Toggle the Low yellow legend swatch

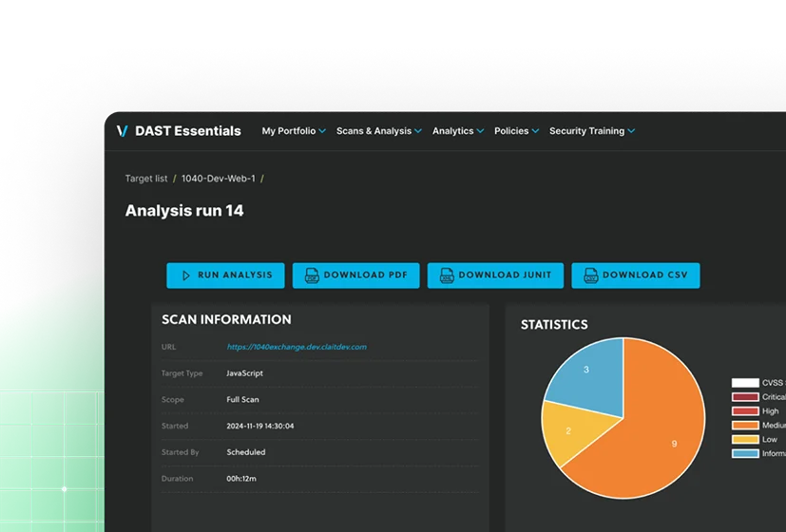745,439
